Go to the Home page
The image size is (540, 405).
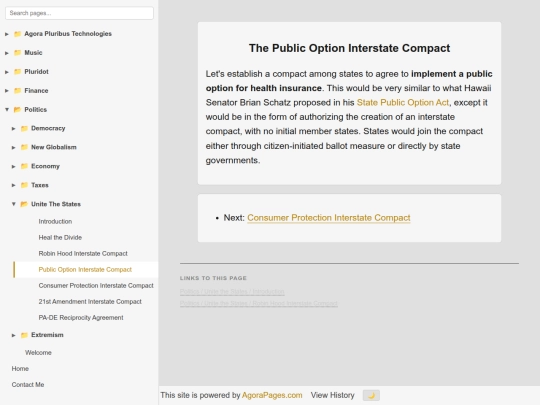click(20, 368)
